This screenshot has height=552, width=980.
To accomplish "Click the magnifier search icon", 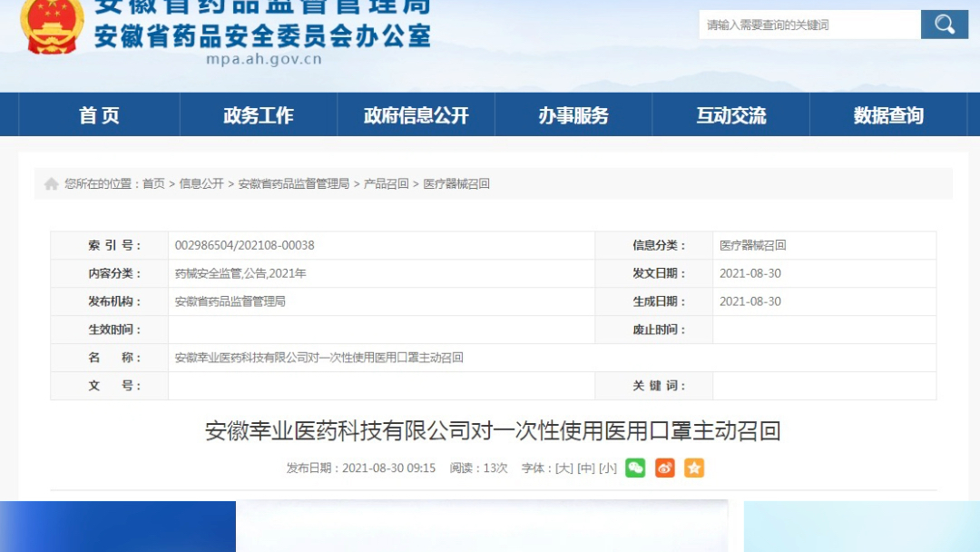I will point(944,25).
